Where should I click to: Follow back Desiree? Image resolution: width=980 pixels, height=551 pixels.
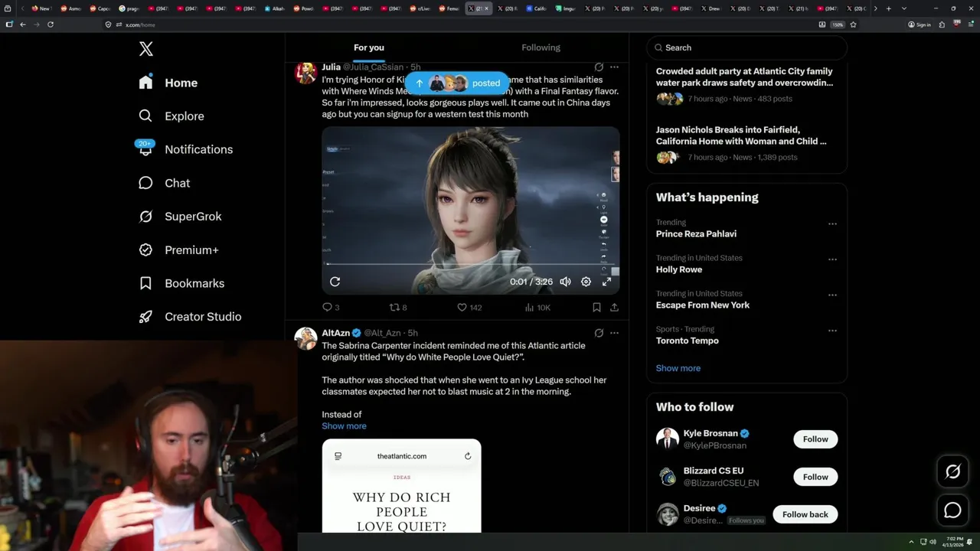click(x=805, y=514)
